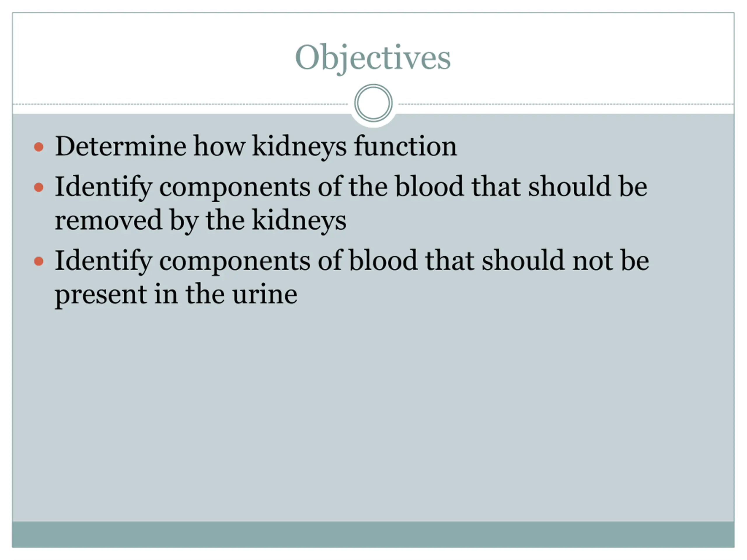747x560 pixels.
Task: Click the word Determine in first bullet
Action: (121, 146)
